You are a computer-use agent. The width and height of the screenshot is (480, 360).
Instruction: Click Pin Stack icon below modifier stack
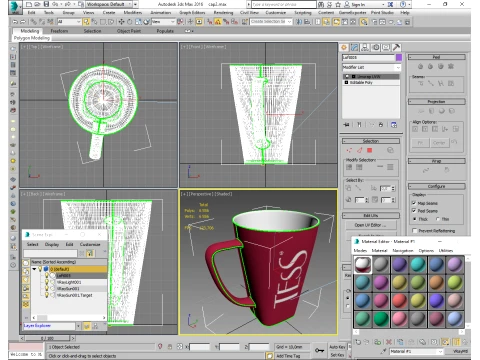pos(347,125)
